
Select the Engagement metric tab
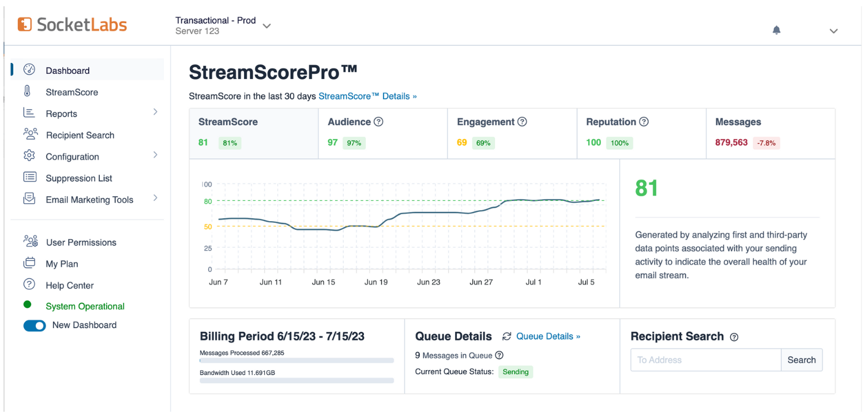[512, 133]
